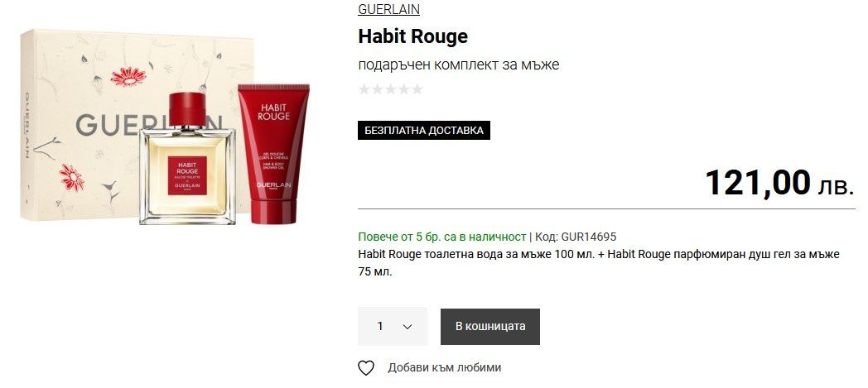Viewport: 868px width, 388px height.
Task: Click the Добави към любими text link
Action: pos(445,367)
